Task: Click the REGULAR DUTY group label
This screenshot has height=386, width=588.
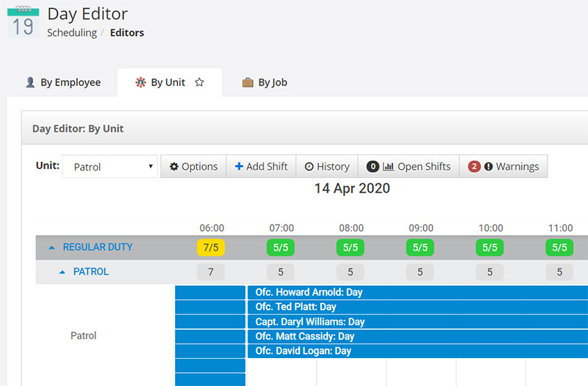Action: click(x=98, y=247)
